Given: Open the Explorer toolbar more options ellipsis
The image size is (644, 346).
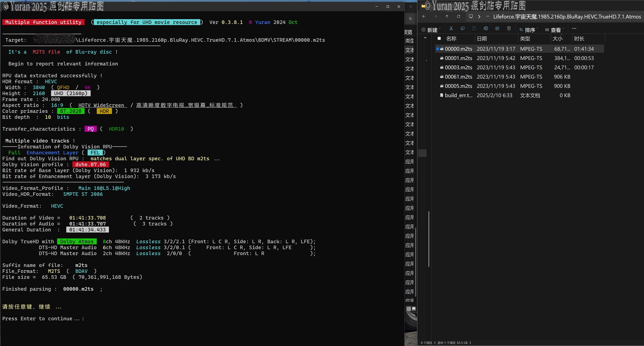Looking at the screenshot, I should (574, 29).
